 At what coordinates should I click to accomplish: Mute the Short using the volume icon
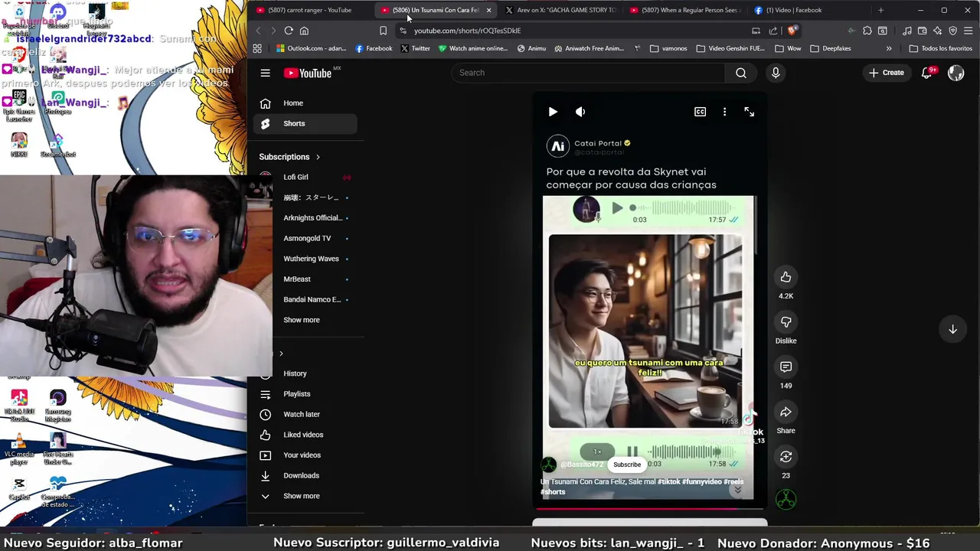[580, 112]
